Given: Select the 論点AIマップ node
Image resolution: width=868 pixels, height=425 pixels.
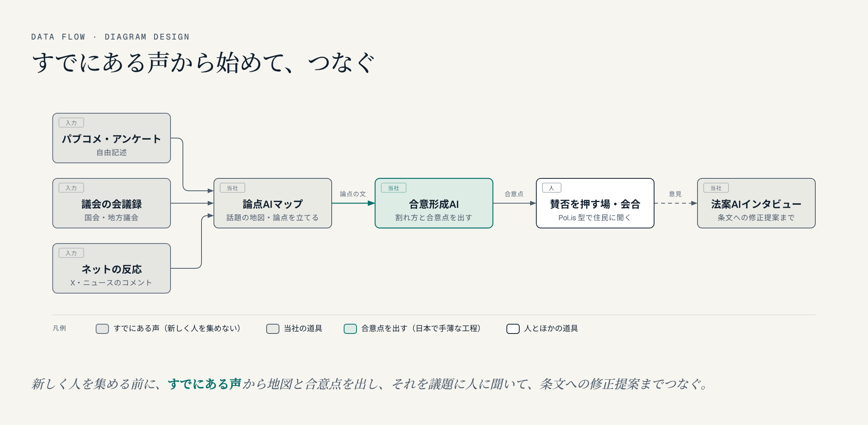Looking at the screenshot, I should tap(273, 203).
